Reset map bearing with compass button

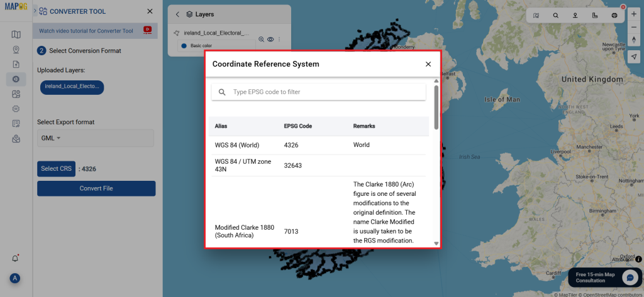pyautogui.click(x=634, y=40)
